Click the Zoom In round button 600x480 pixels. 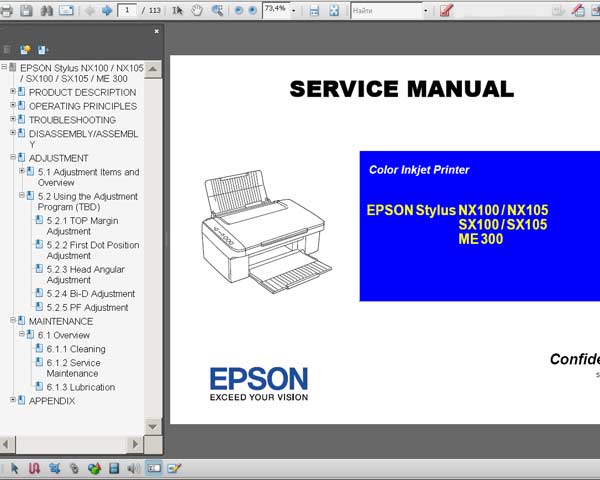(x=253, y=11)
